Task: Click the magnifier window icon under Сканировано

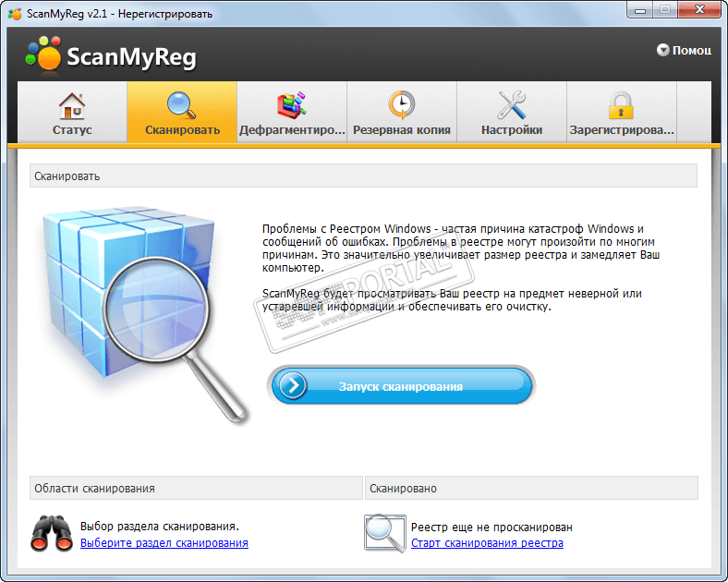Action: pos(385,533)
